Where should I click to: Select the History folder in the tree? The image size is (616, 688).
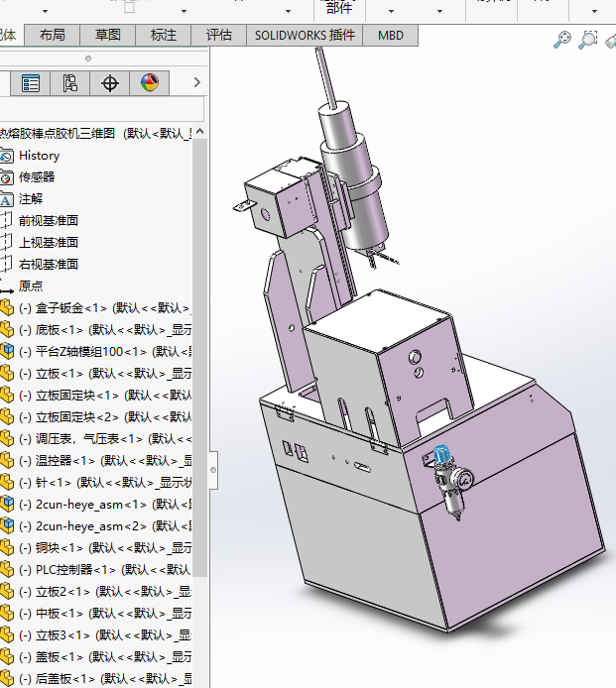[39, 156]
